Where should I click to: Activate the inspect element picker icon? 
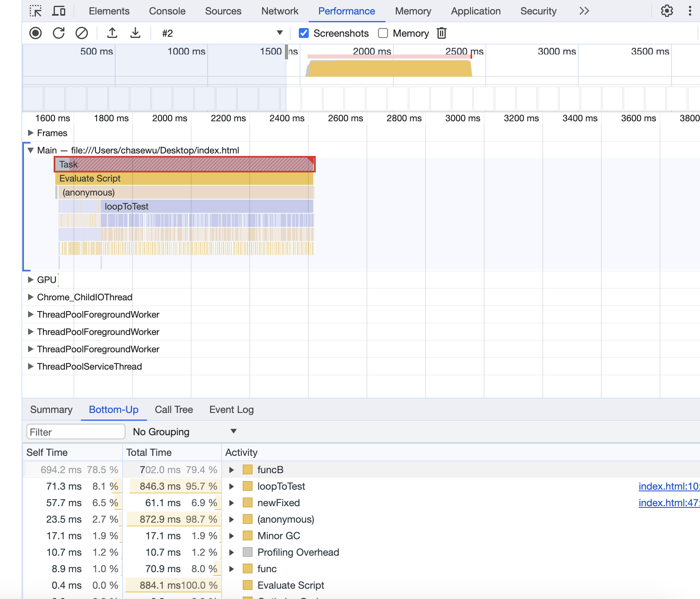click(35, 11)
